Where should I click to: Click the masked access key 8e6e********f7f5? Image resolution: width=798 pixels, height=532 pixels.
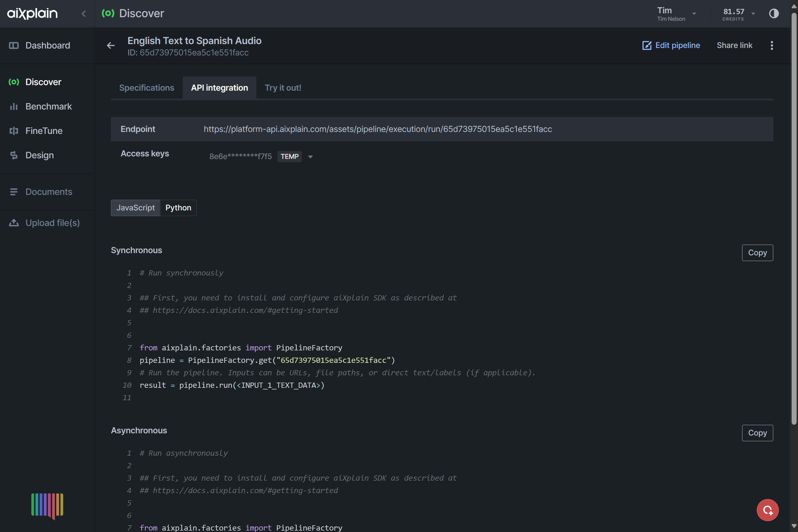coord(240,156)
